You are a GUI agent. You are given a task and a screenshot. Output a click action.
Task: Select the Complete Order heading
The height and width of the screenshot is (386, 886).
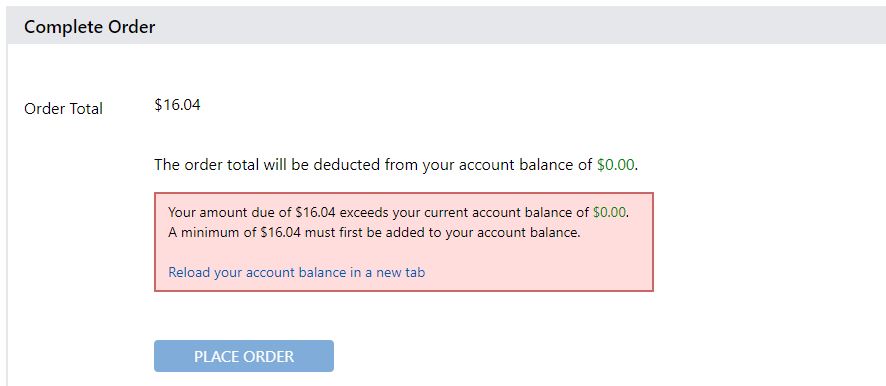tap(89, 27)
